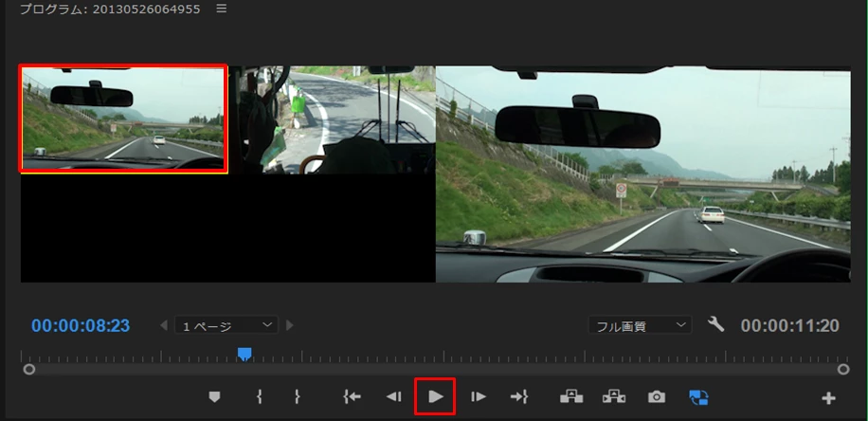Screen dimensions: 868x421
Task: Click the Lift button
Action: click(571, 396)
